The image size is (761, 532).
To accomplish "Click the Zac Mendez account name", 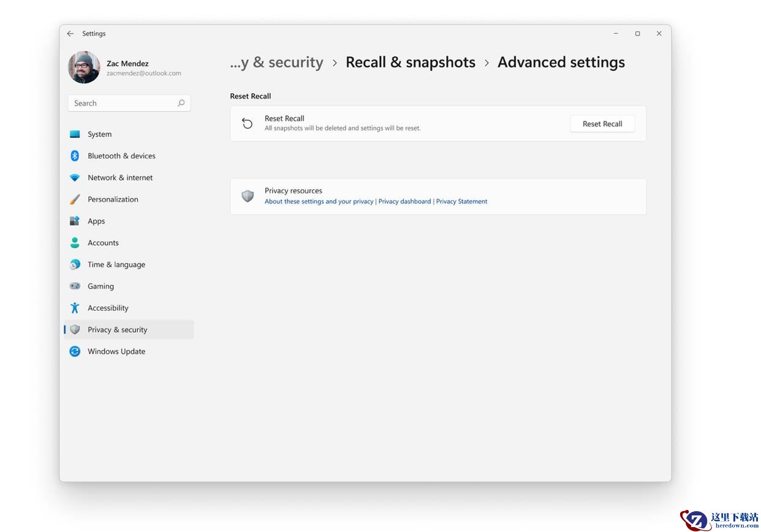I will pos(127,64).
